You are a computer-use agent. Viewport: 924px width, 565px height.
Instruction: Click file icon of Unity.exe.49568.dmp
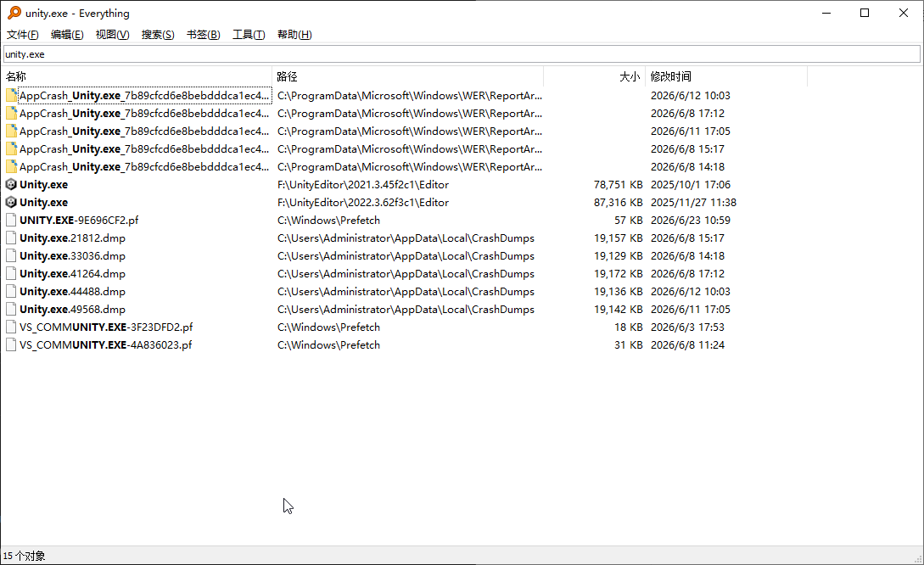click(11, 310)
